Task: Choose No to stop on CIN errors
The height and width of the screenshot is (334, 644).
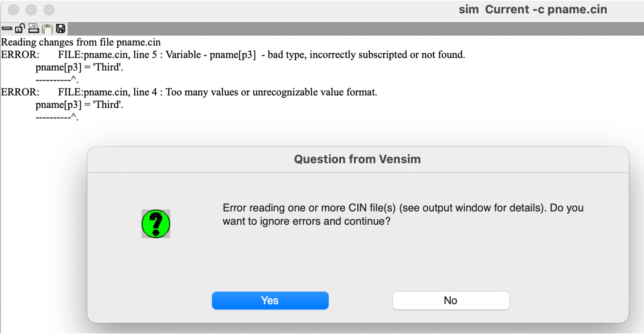Action: 451,300
